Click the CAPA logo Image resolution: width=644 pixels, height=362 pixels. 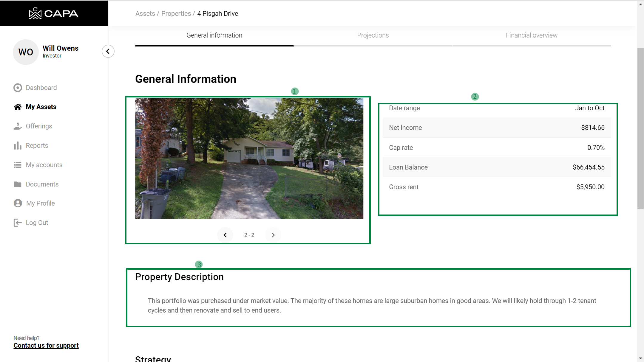point(54,13)
